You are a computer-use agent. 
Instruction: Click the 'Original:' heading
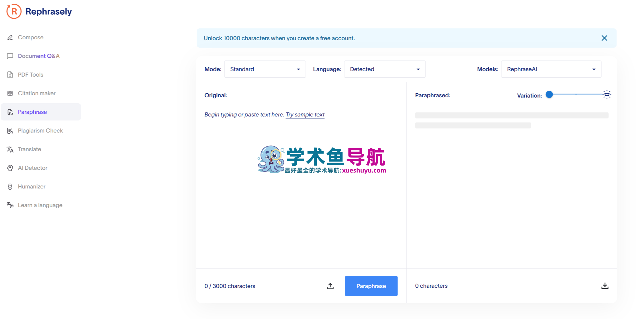216,95
